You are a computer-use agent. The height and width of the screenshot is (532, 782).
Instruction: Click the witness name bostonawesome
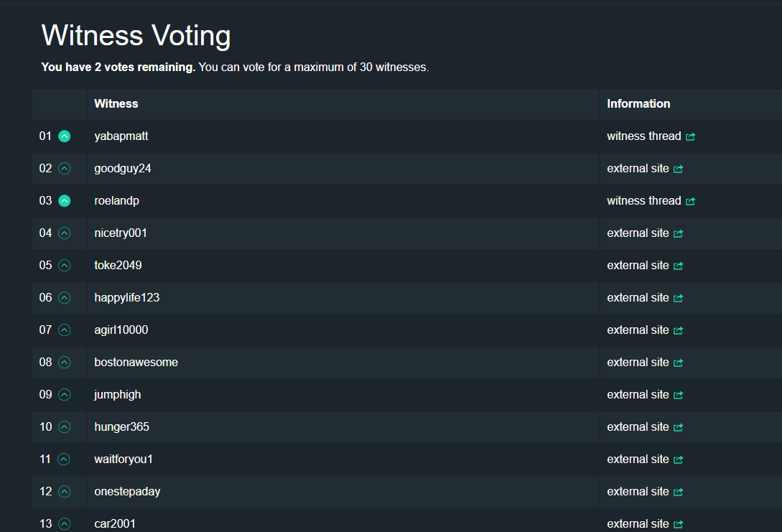(x=136, y=363)
